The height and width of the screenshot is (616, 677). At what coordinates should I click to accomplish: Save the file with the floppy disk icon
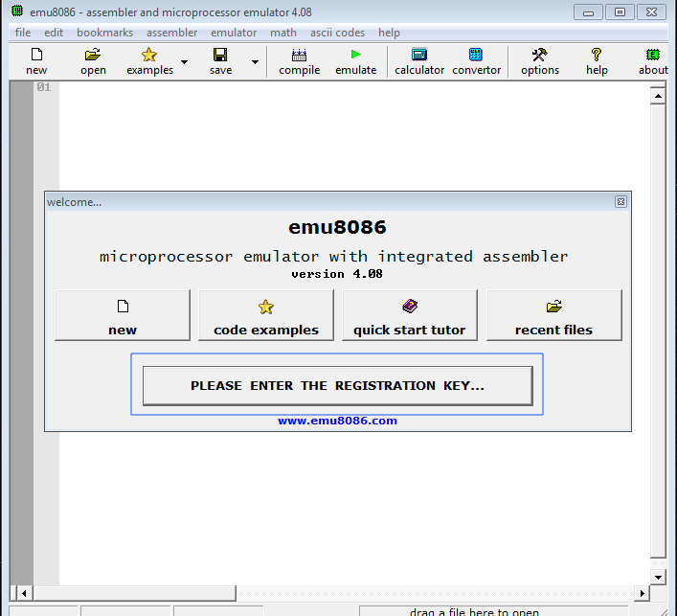pyautogui.click(x=220, y=56)
